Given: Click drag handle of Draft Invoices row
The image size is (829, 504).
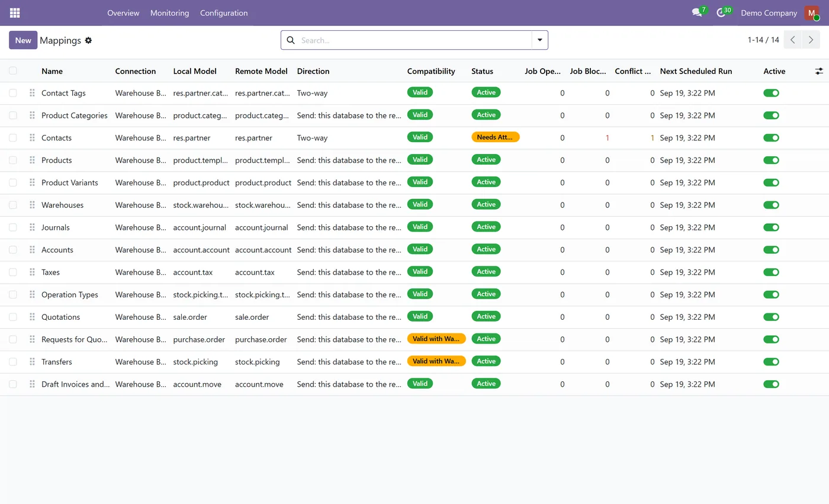Looking at the screenshot, I should pyautogui.click(x=32, y=384).
